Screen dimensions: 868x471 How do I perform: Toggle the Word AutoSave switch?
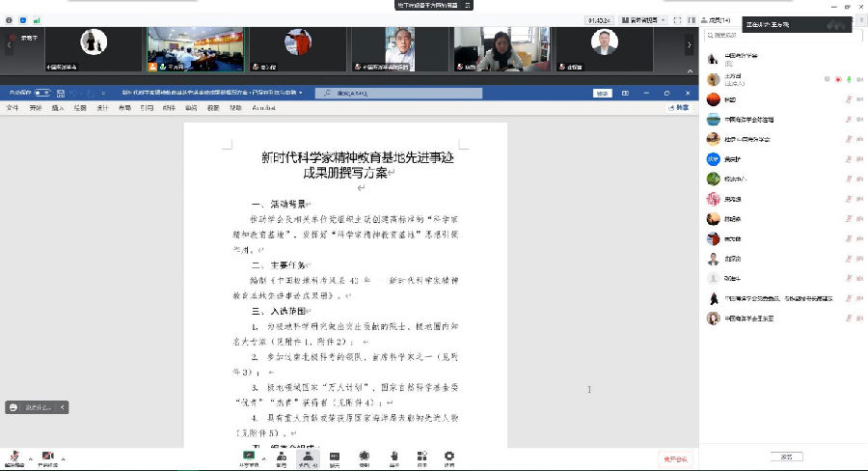(x=42, y=93)
